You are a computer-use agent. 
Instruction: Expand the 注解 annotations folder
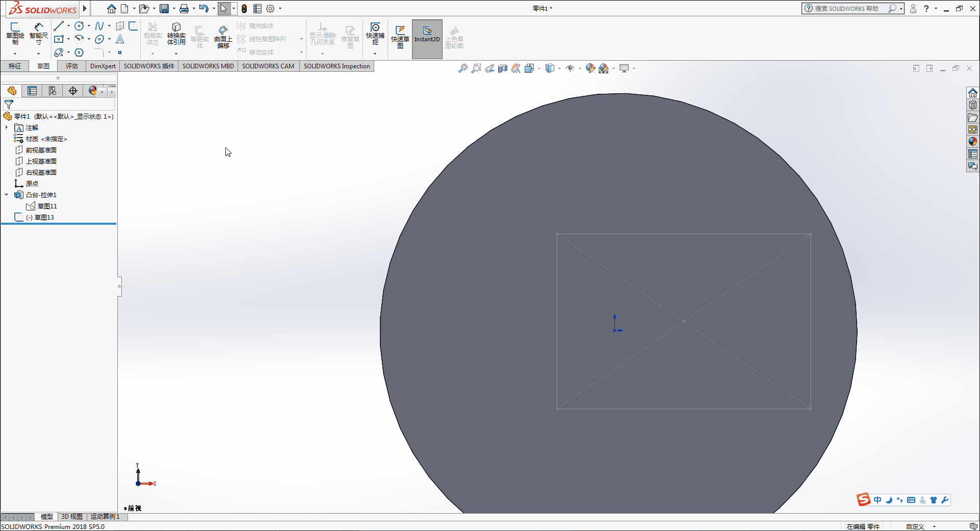(7, 127)
